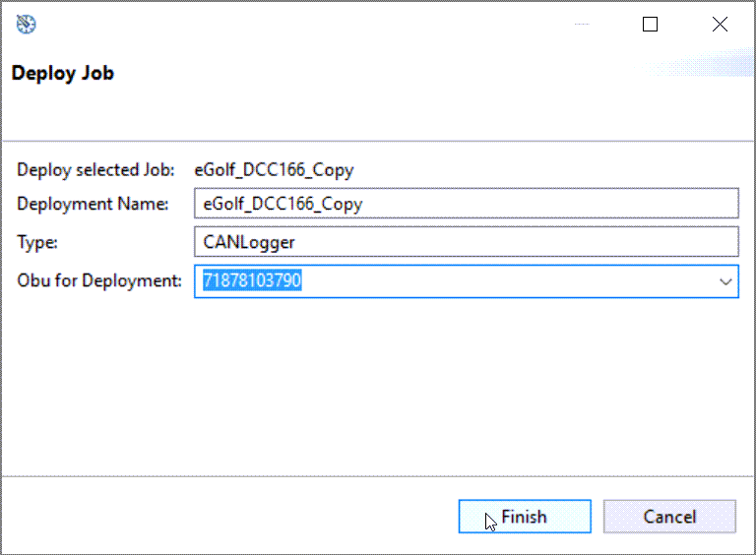Select the 'Deployment Name:' label
756x555 pixels.
point(93,205)
